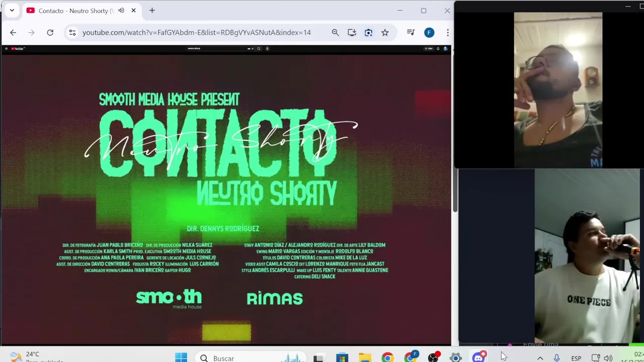Open the volume speaker tray icon
This screenshot has height=362, width=644.
click(608, 358)
